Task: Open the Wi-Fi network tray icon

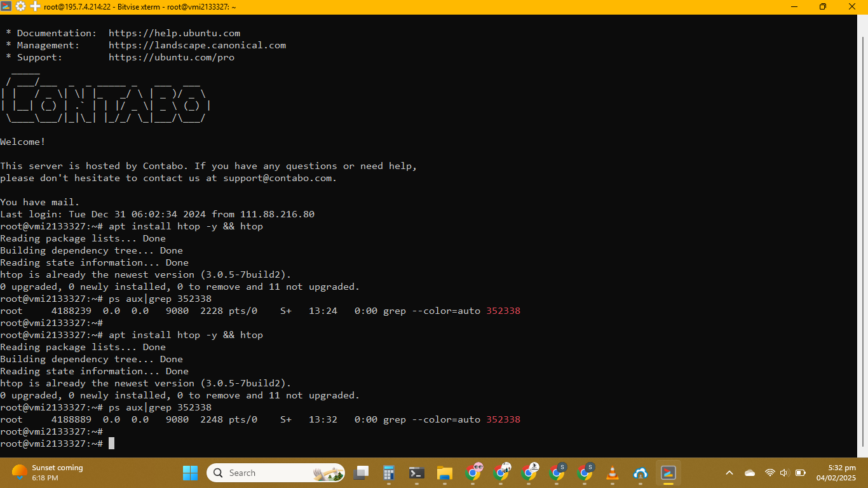Action: [770, 473]
